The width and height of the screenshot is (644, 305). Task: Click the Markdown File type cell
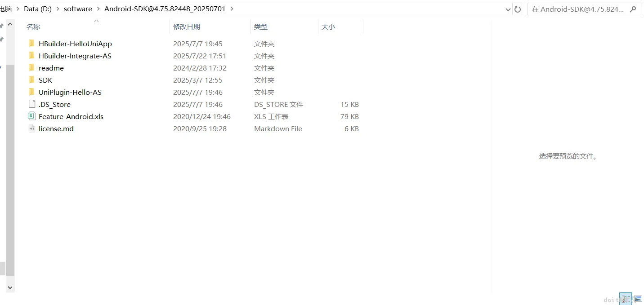pyautogui.click(x=278, y=128)
